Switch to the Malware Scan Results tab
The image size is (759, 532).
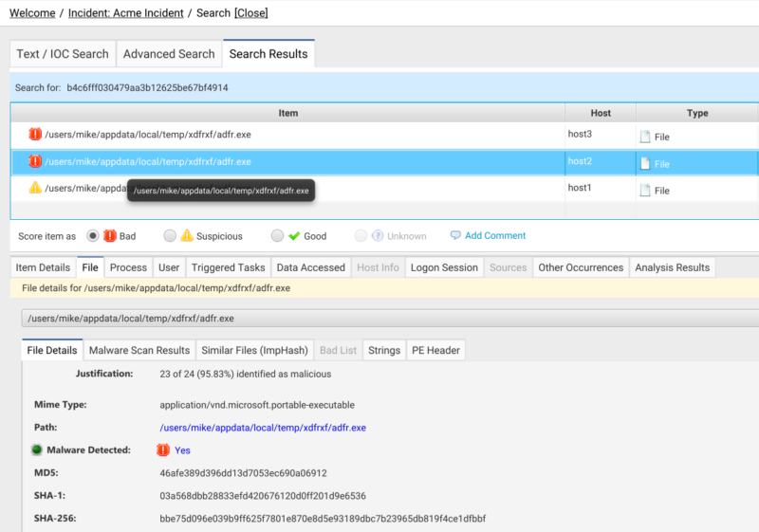[x=139, y=350]
